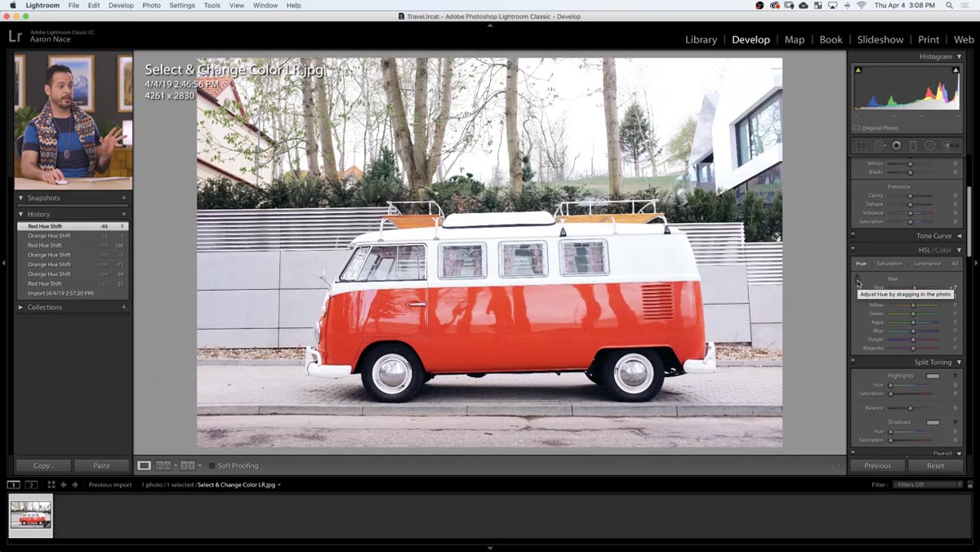Toggle the filter lock switch in filmstrip
Image resolution: width=980 pixels, height=552 pixels.
coord(970,485)
